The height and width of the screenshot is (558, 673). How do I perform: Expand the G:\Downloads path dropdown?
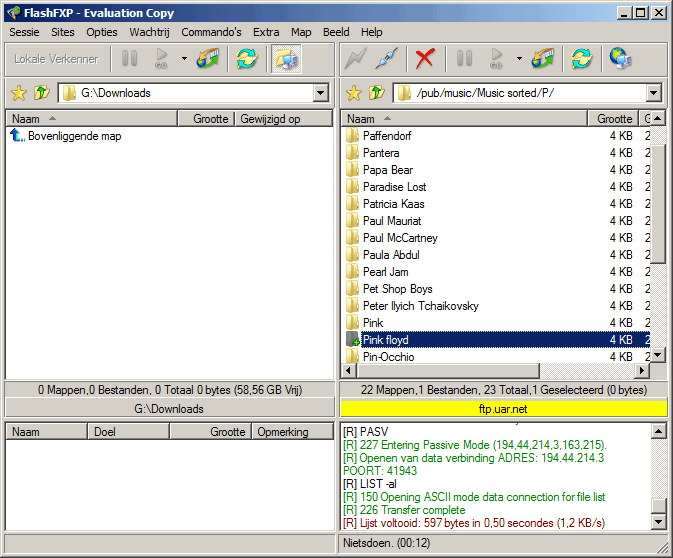tap(321, 93)
